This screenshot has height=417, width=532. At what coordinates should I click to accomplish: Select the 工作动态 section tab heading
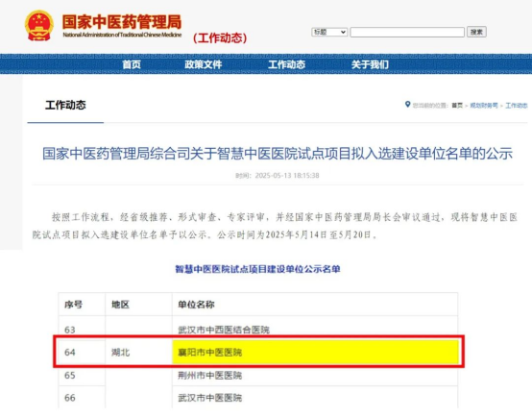coord(65,105)
